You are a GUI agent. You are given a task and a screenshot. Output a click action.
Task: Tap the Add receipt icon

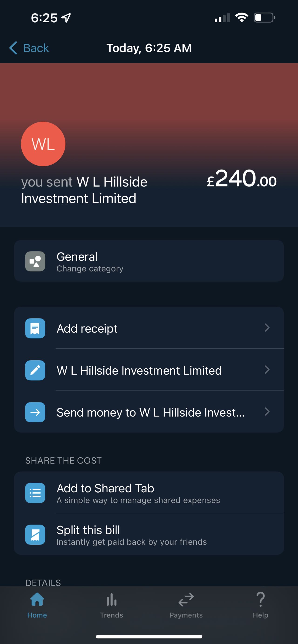35,328
